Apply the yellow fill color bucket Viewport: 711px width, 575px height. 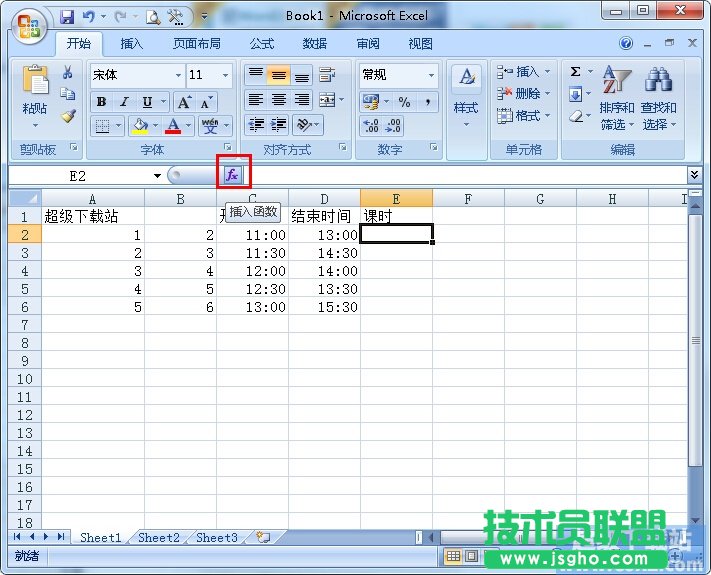coord(140,126)
